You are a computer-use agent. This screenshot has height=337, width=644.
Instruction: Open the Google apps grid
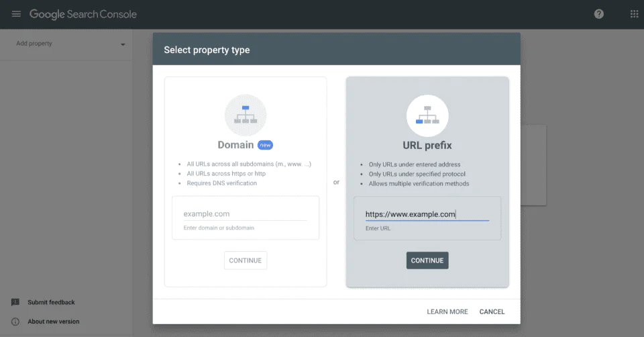[x=634, y=14]
